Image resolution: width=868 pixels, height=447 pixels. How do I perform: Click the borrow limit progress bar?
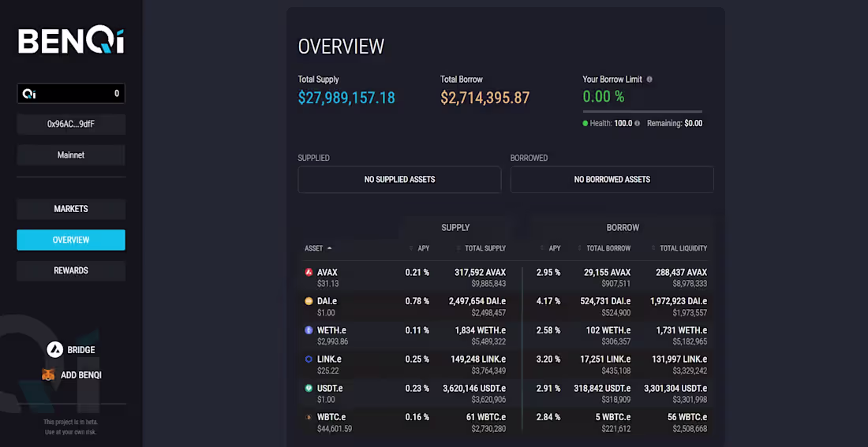(x=642, y=112)
